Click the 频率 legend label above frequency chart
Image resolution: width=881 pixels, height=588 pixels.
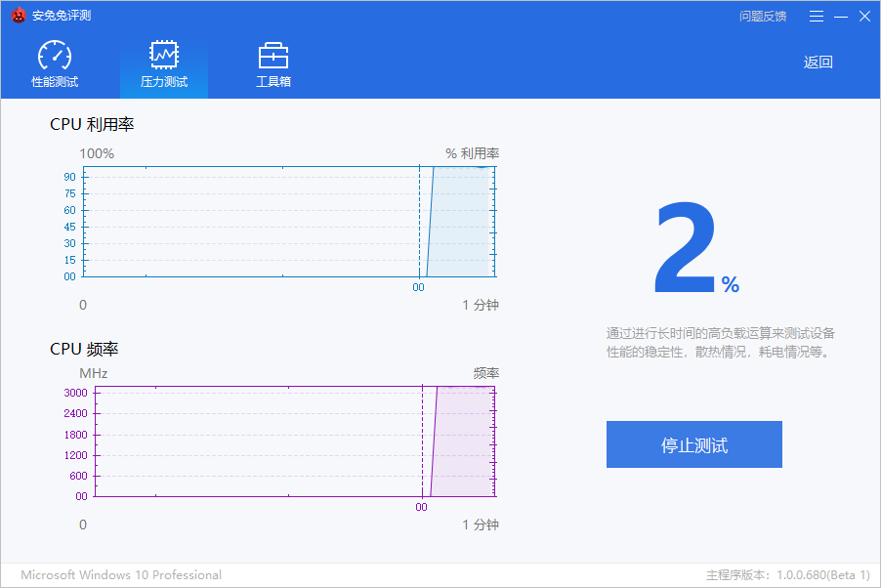click(x=486, y=373)
